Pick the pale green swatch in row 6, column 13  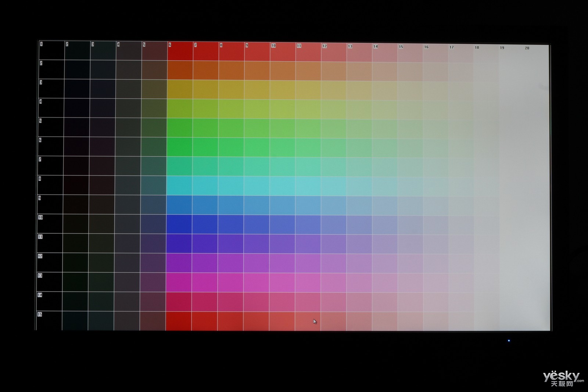[359, 148]
